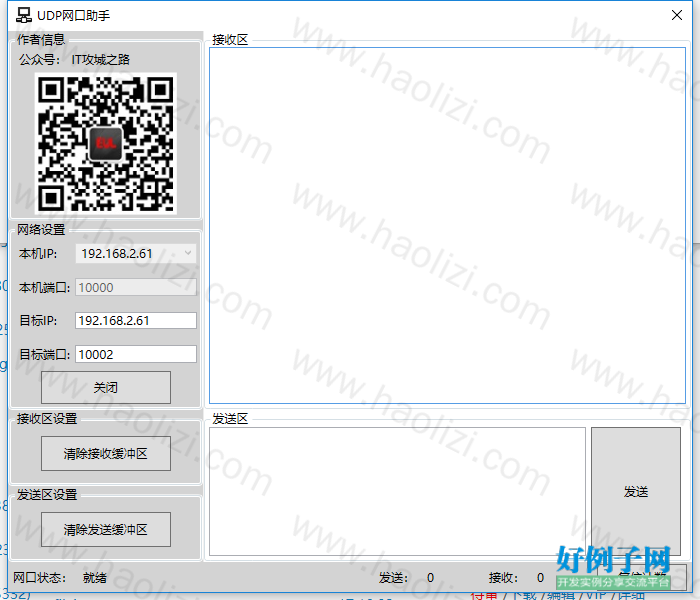Click the 发送区设置 group title
Image resolution: width=700 pixels, height=600 pixels.
click(47, 495)
